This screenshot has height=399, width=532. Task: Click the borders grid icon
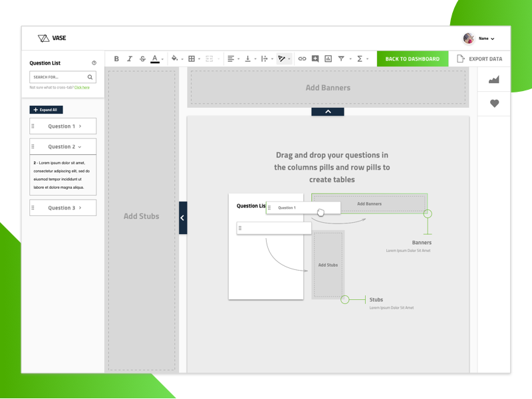(x=192, y=59)
